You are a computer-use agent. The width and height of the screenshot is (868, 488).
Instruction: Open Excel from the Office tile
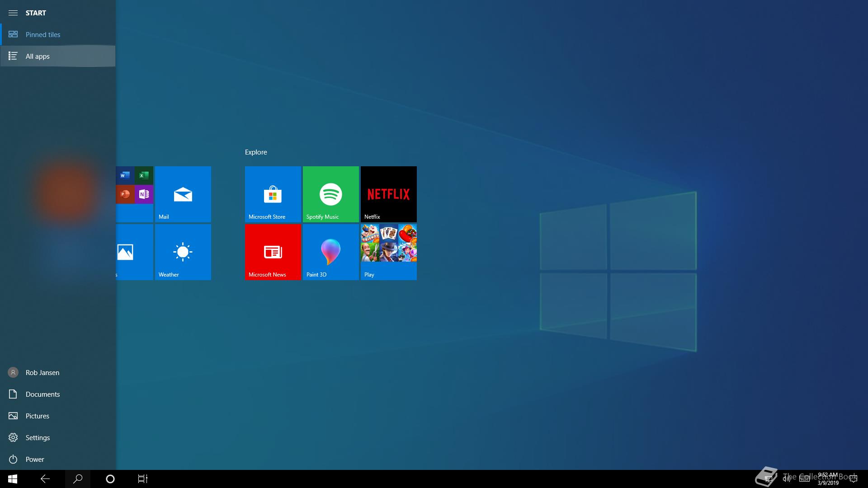144,175
